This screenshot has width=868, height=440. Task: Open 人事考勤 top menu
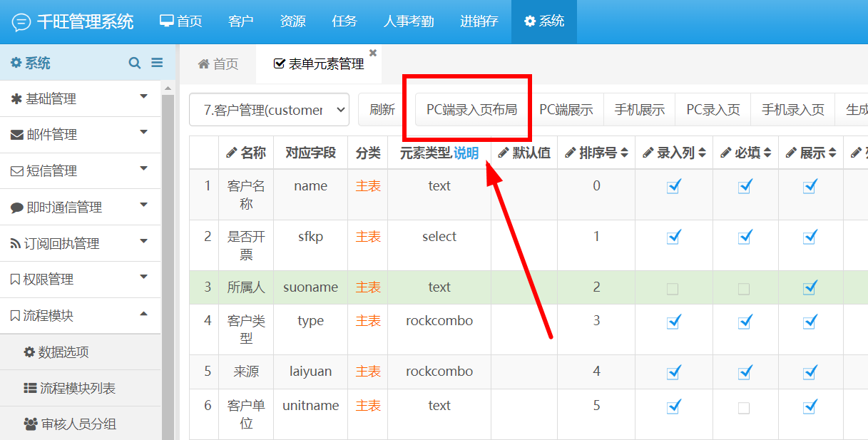pyautogui.click(x=409, y=21)
